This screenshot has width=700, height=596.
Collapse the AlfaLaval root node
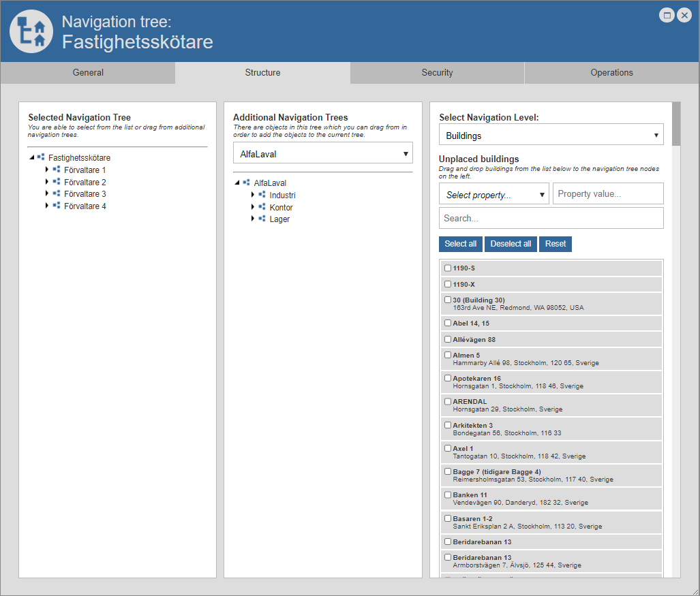tap(237, 183)
